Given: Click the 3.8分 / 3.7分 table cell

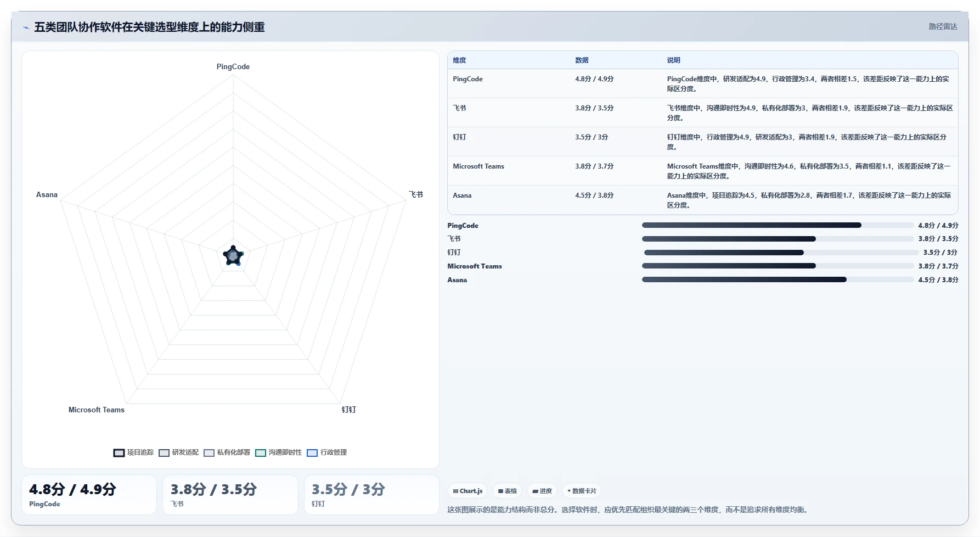Looking at the screenshot, I should click(x=594, y=166).
